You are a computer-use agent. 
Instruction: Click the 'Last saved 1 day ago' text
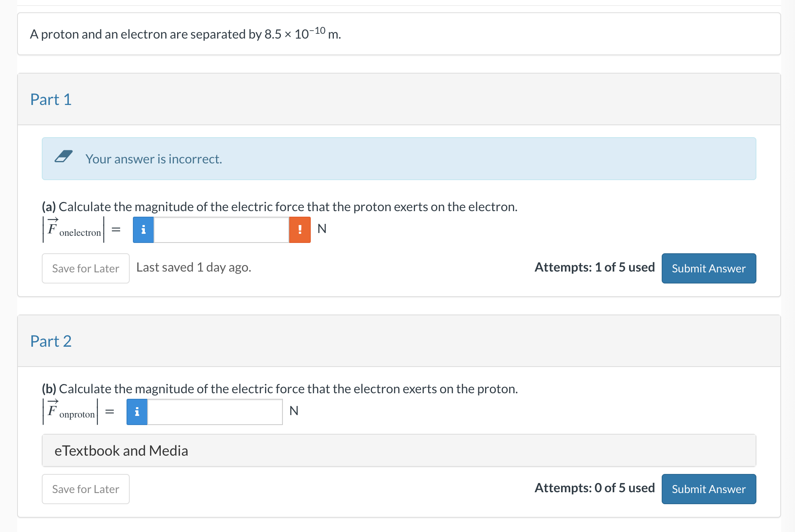click(194, 267)
